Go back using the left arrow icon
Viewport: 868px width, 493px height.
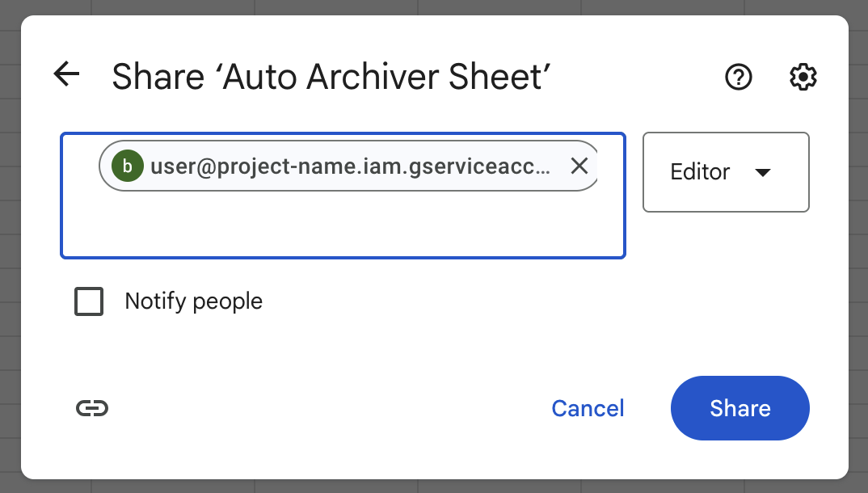coord(66,74)
